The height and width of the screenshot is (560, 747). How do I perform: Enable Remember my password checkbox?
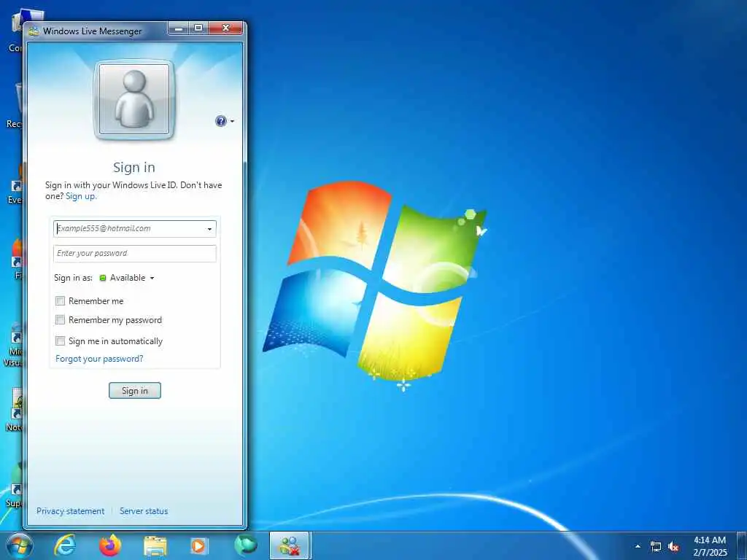[x=60, y=319]
